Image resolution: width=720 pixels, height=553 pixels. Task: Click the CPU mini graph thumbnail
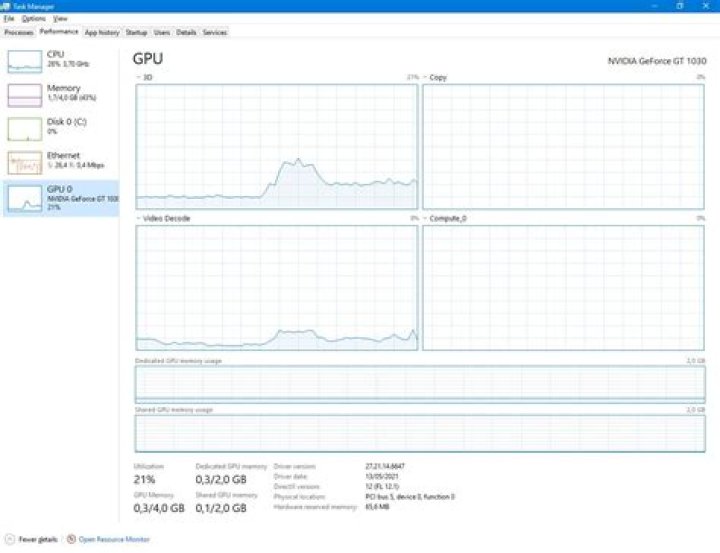pyautogui.click(x=25, y=62)
